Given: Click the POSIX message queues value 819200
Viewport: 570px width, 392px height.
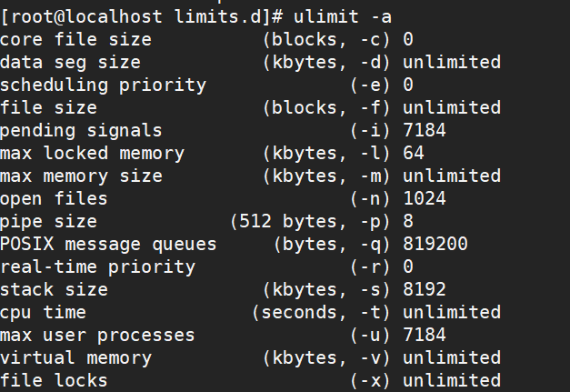Looking at the screenshot, I should (x=435, y=245).
